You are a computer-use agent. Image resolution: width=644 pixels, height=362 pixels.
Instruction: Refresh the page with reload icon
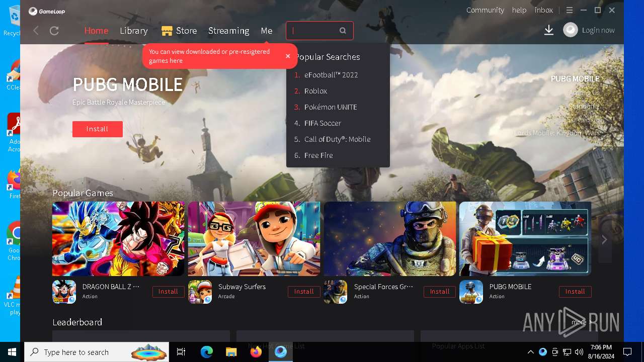pyautogui.click(x=54, y=31)
